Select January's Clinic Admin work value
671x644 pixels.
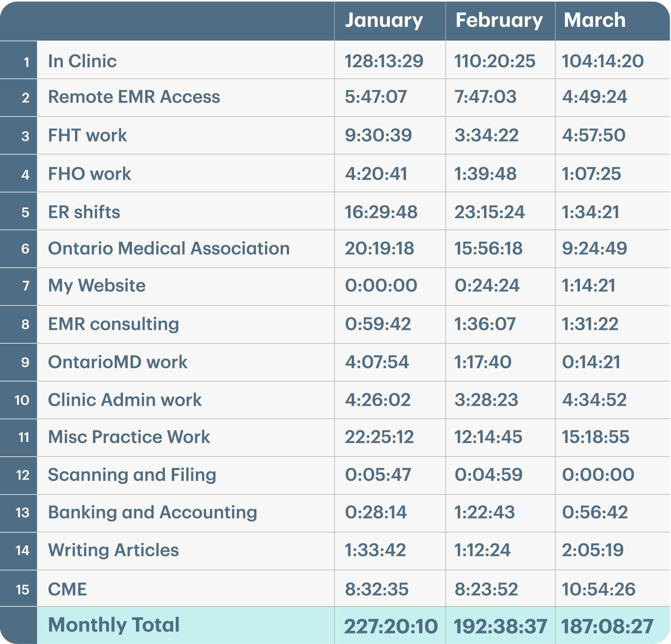coord(377,400)
